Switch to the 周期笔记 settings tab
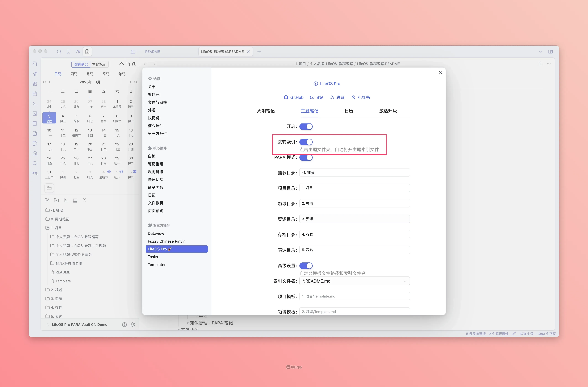588x387 pixels. pos(266,111)
